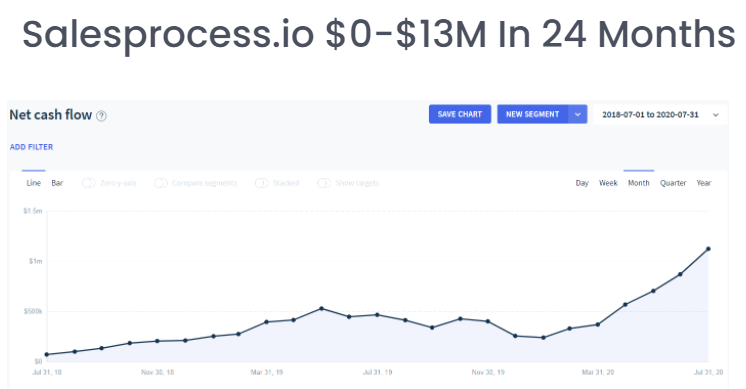Toggle the Zero y-axis switch
This screenshot has width=746, height=389.
coord(88,183)
